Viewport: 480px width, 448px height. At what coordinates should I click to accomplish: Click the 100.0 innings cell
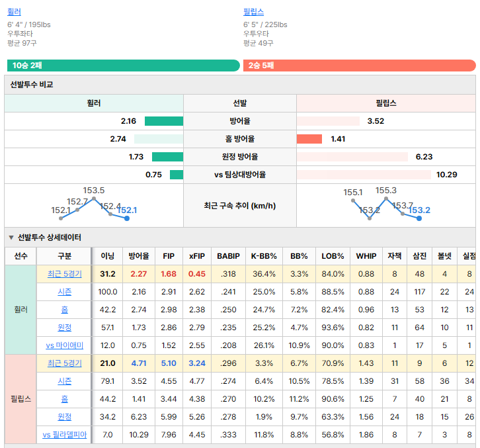pos(108,292)
